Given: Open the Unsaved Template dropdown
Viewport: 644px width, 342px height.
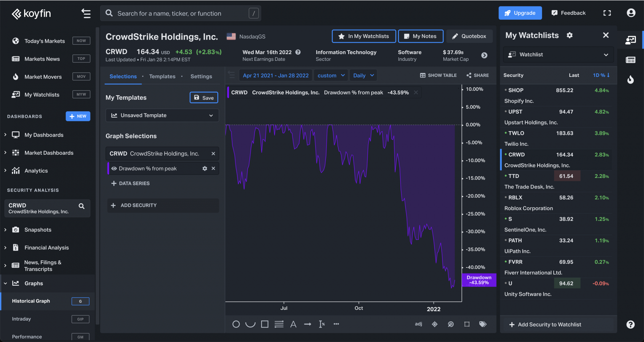Looking at the screenshot, I should click(x=162, y=116).
